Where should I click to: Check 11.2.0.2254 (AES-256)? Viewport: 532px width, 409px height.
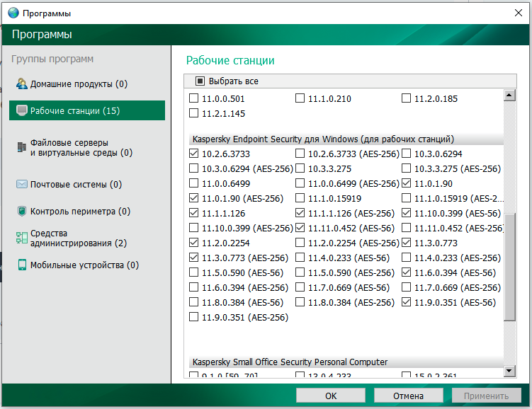[x=300, y=243]
